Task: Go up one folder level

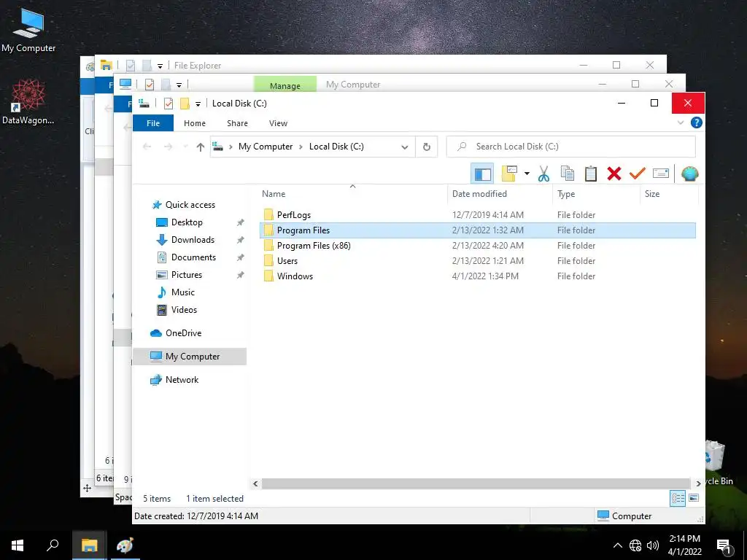Action: pyautogui.click(x=200, y=147)
